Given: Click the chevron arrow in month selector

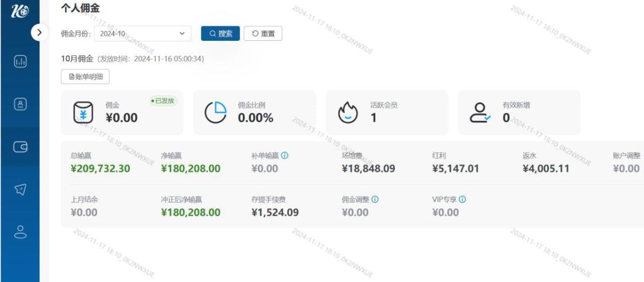Looking at the screenshot, I should coord(181,34).
